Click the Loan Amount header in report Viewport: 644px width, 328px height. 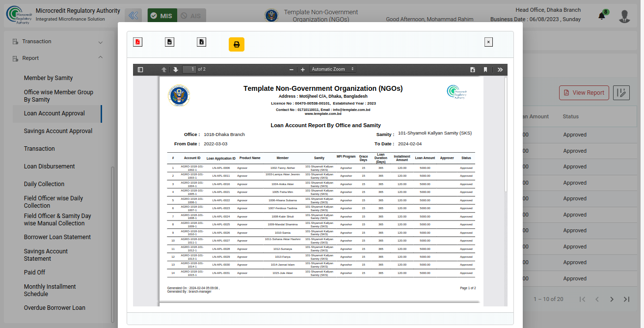(425, 158)
